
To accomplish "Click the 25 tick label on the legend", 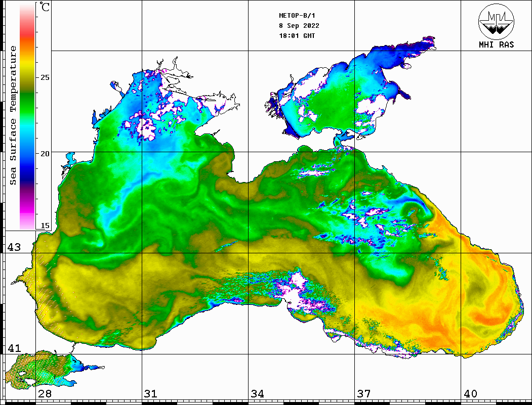I will tap(45, 77).
